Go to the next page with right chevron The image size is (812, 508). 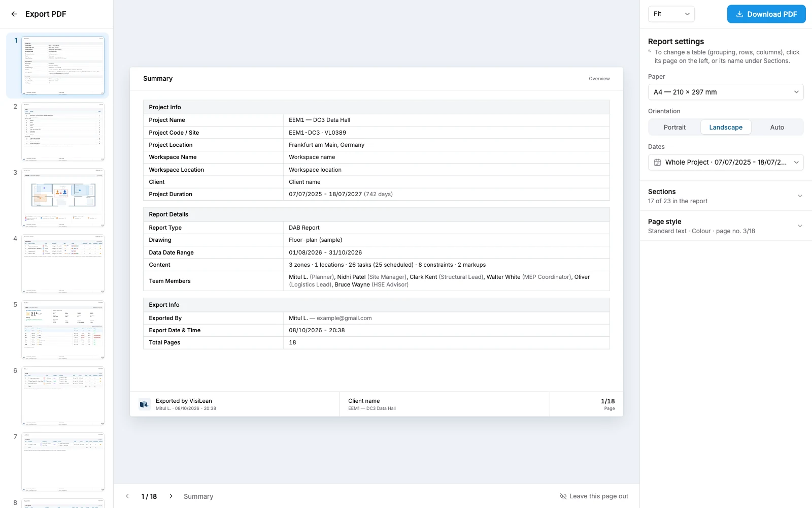click(x=171, y=496)
